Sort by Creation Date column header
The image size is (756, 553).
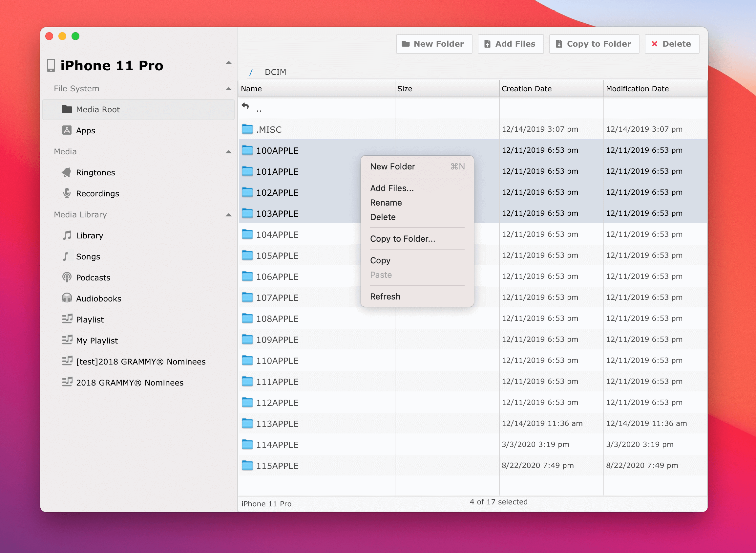[551, 89]
